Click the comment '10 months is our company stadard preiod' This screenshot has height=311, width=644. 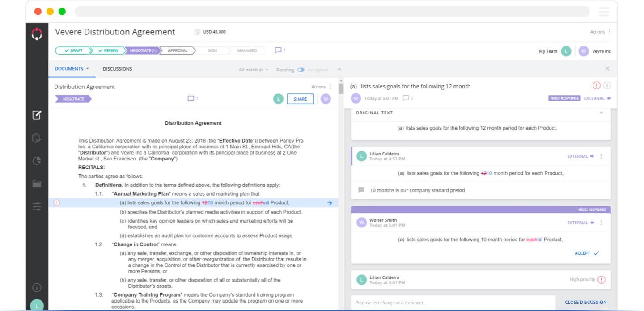coord(417,190)
